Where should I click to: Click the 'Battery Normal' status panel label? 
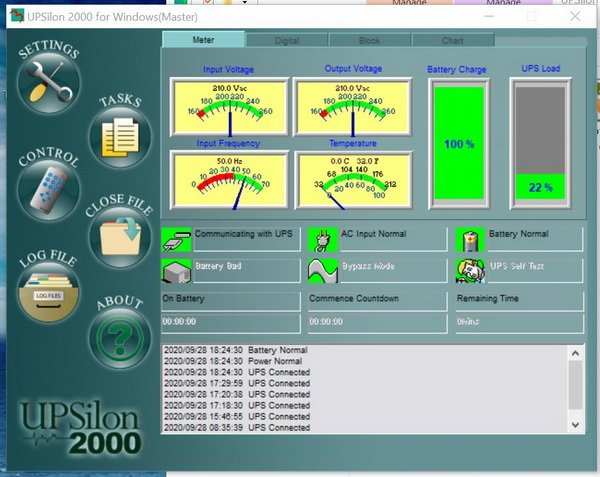519,234
